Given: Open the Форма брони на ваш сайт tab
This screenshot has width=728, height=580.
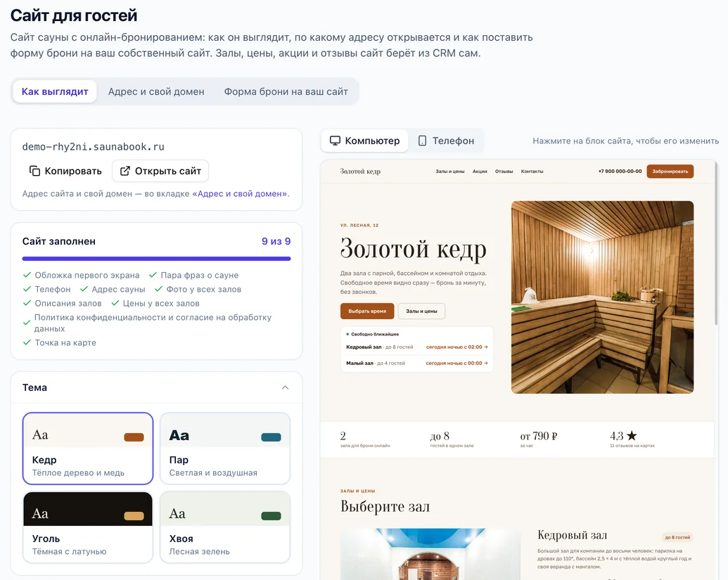Looking at the screenshot, I should click(286, 91).
